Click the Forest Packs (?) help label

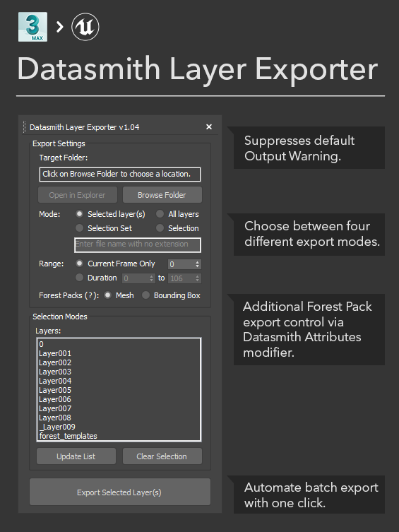tap(69, 295)
